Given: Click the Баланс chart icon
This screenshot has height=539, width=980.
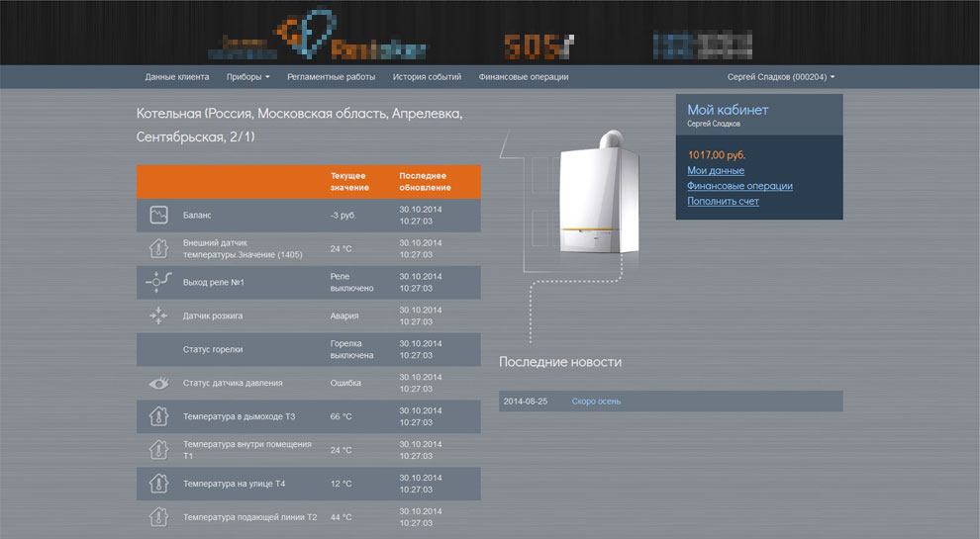Looking at the screenshot, I should tap(158, 215).
